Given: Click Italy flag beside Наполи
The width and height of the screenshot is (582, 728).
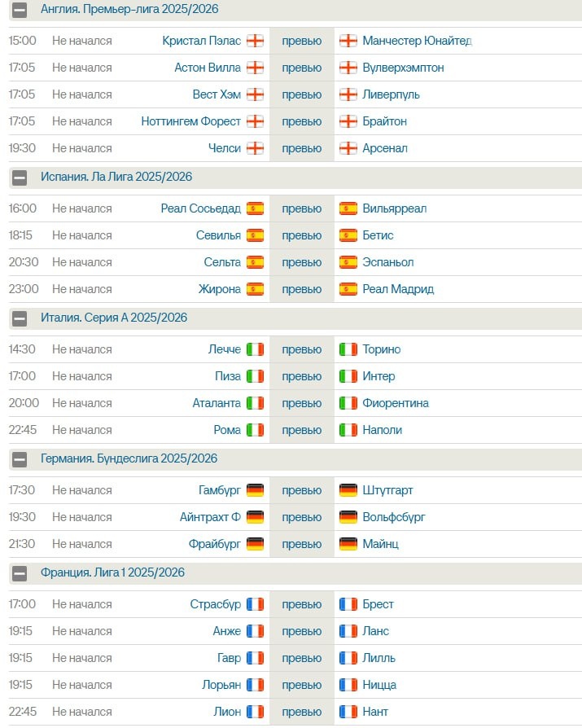Looking at the screenshot, I should click(348, 430).
